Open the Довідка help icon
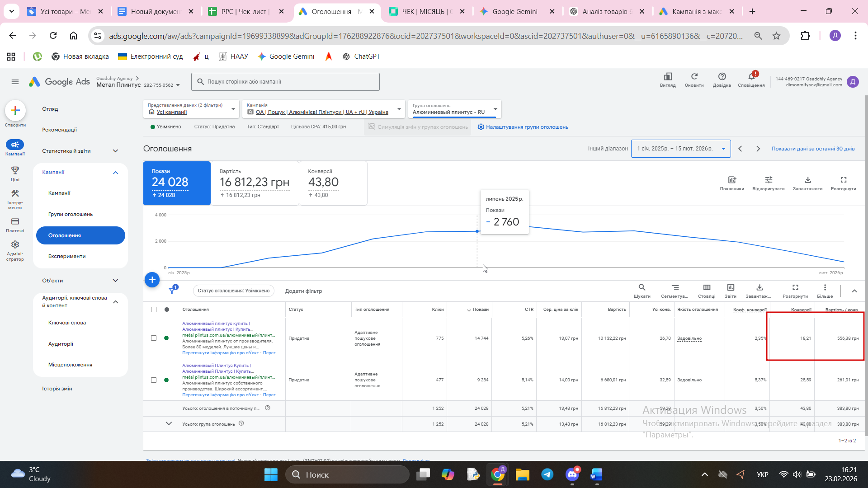The height and width of the screenshot is (488, 868). pyautogui.click(x=722, y=77)
